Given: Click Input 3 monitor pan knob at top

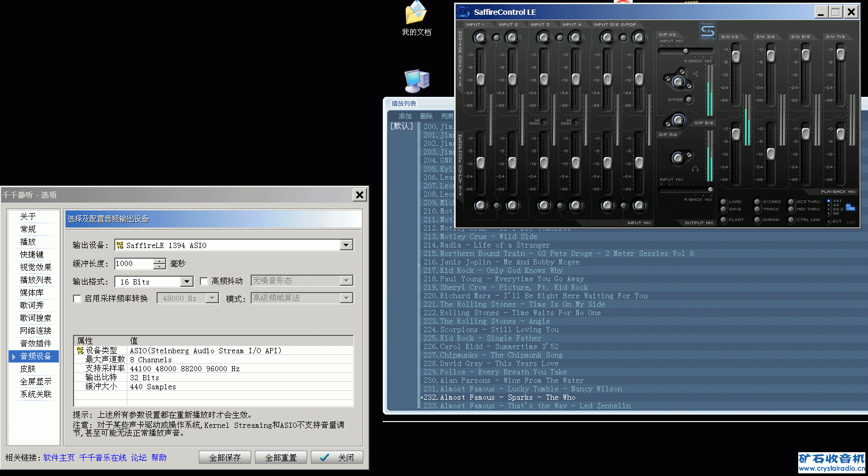Looking at the screenshot, I should (543, 37).
